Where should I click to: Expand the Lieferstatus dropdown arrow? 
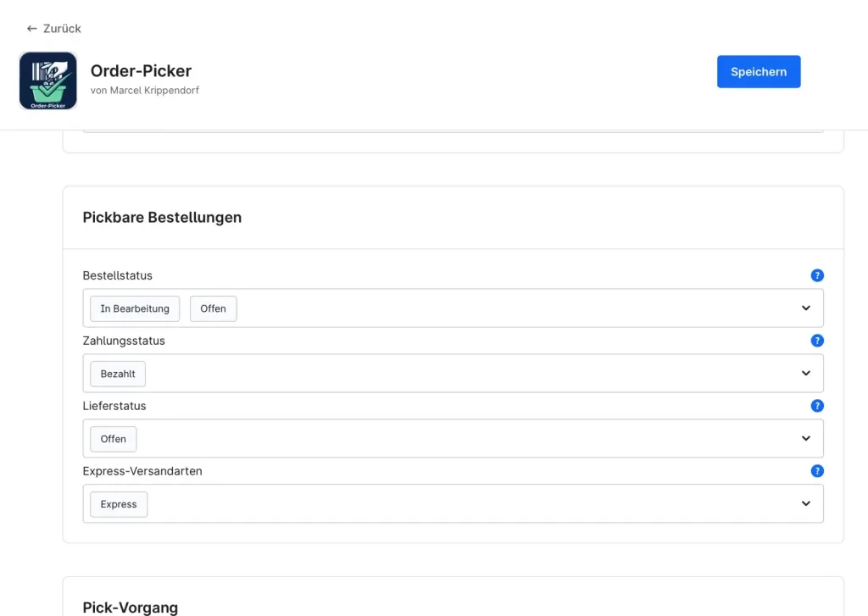click(x=806, y=438)
